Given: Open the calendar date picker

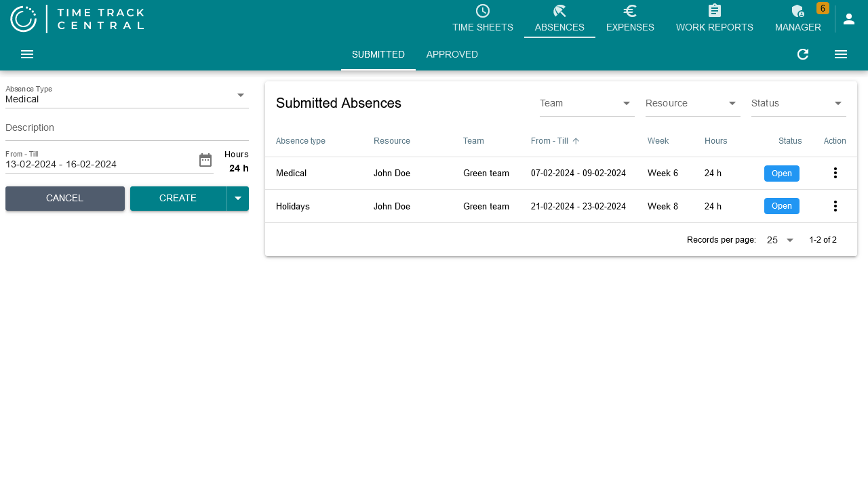Looking at the screenshot, I should click(205, 160).
